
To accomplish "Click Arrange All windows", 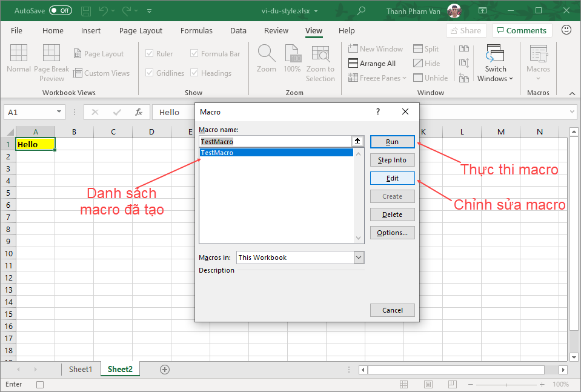I will tap(372, 64).
